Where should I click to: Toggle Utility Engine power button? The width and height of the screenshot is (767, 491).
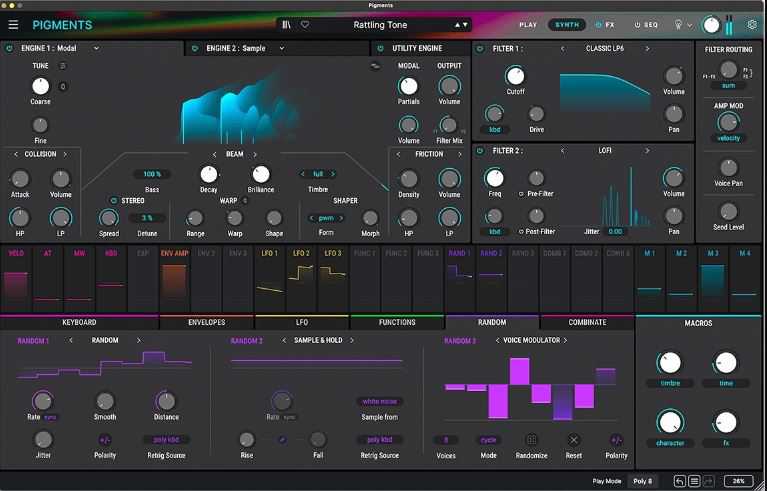[x=380, y=48]
